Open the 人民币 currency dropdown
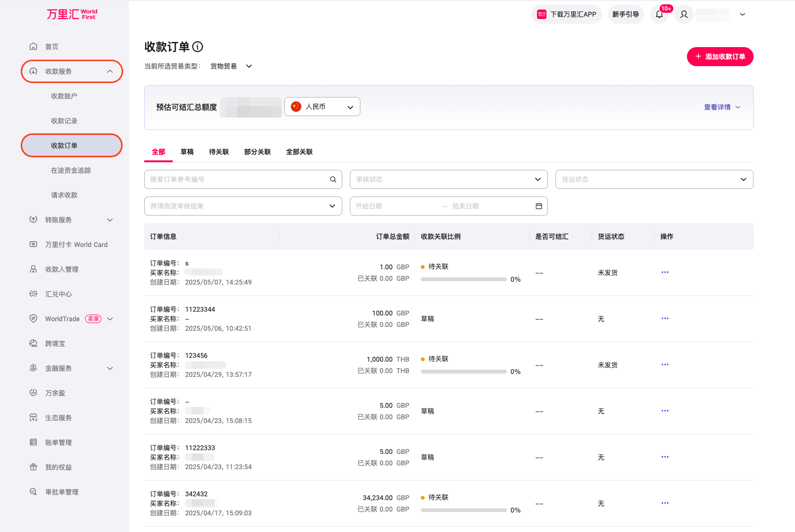This screenshot has height=532, width=795. (322, 107)
